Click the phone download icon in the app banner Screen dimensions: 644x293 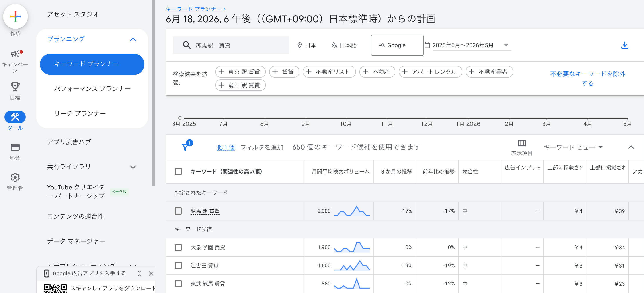(46, 273)
